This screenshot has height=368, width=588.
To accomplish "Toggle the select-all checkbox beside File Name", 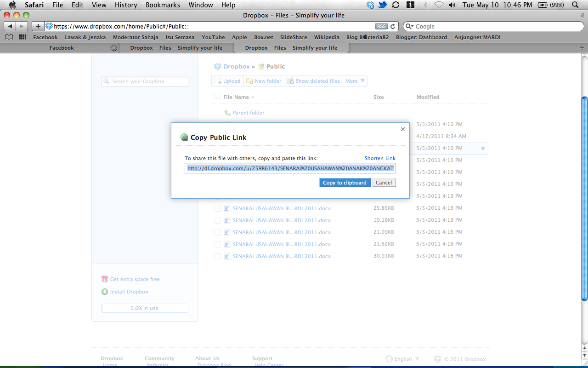I will coord(217,97).
